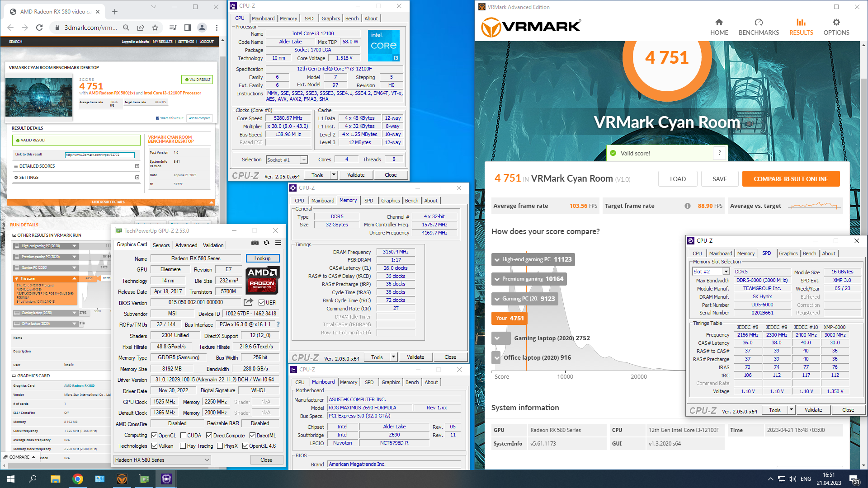Screen dimensions: 868x488
Task: Toggle Vulkan checkbox in GPU-Z
Action: pyautogui.click(x=155, y=446)
